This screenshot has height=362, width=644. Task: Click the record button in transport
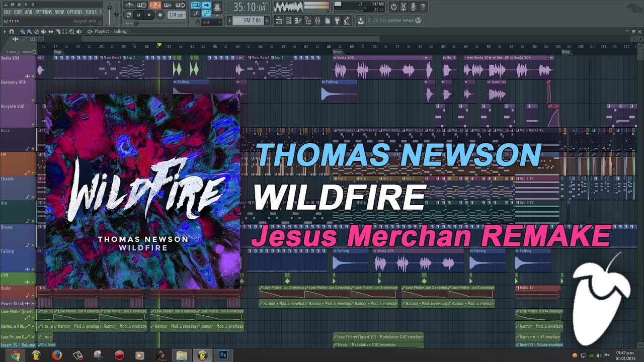[x=160, y=15]
